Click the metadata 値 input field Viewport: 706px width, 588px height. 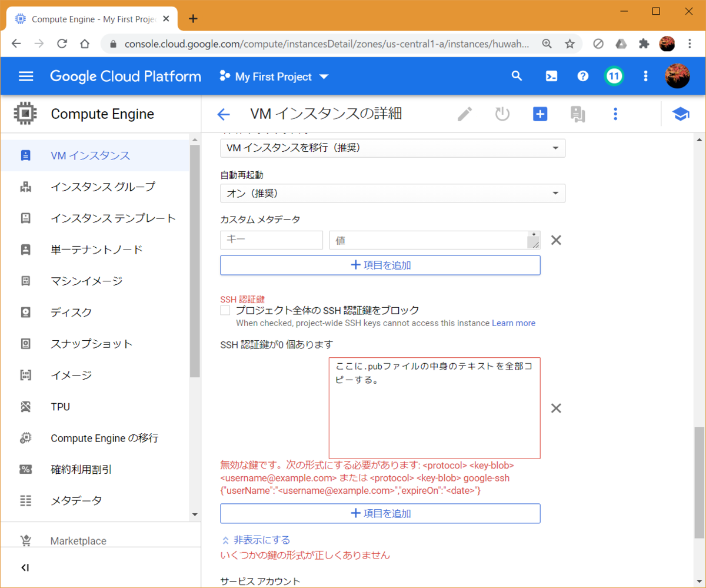435,240
